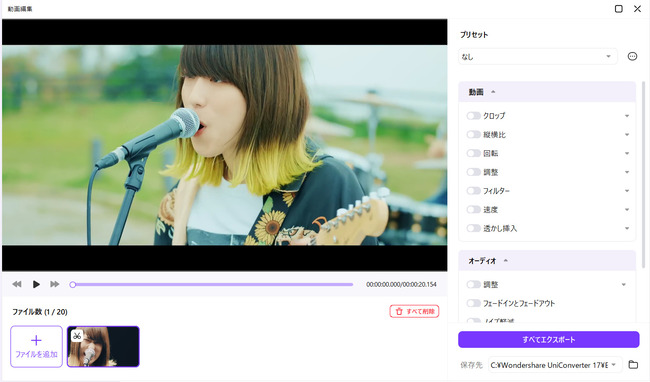Enable the 速度 toggle
Image resolution: width=650 pixels, height=382 pixels.
click(x=473, y=209)
